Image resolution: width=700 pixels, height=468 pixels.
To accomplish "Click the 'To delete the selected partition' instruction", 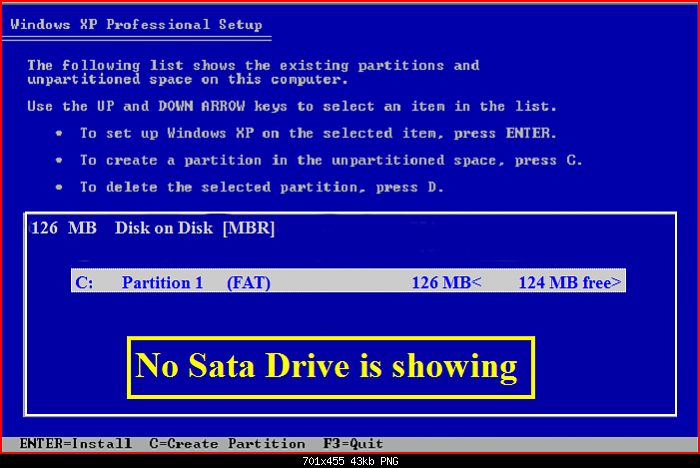I will coord(262,187).
